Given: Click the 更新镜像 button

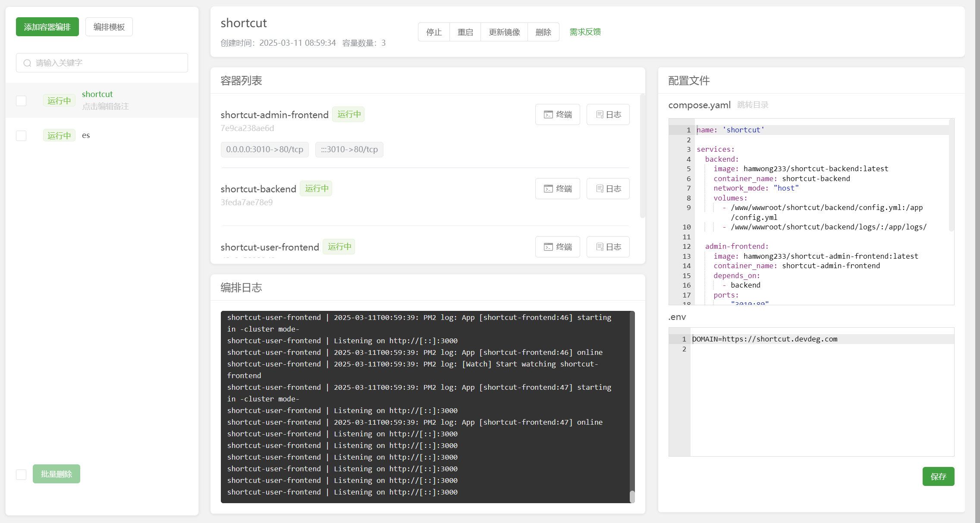Looking at the screenshot, I should [504, 32].
